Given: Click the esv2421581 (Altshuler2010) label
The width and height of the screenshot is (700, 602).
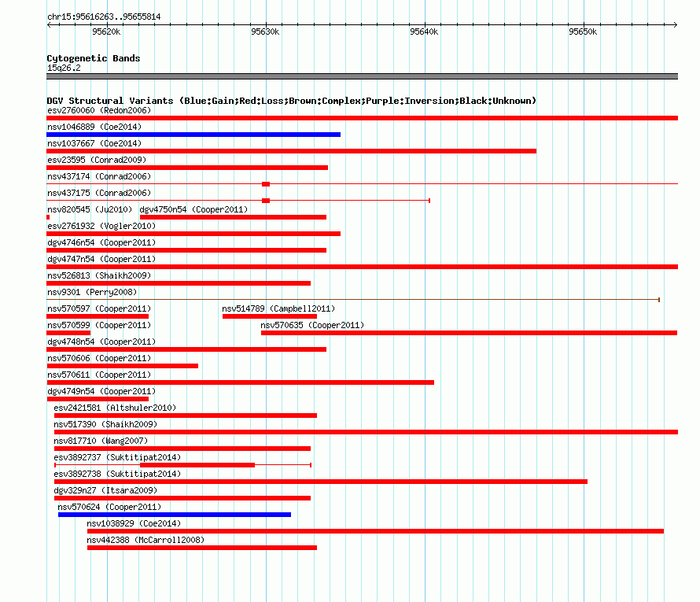Looking at the screenshot, I should [x=115, y=408].
